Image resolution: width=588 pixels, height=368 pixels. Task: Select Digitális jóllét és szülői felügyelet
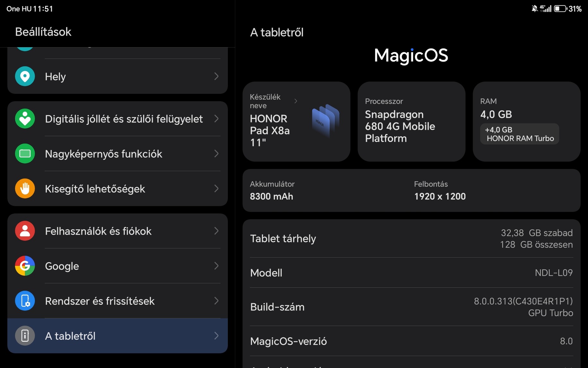tap(117, 119)
